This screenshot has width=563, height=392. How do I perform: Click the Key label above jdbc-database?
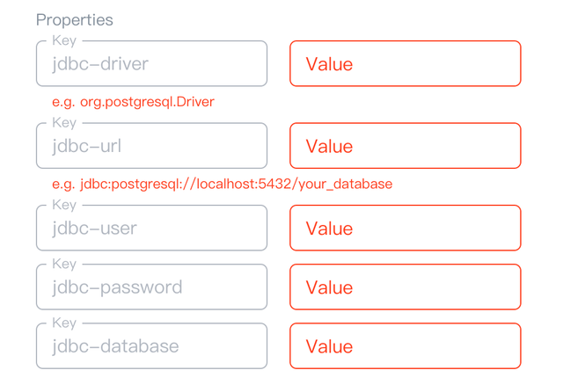click(64, 323)
